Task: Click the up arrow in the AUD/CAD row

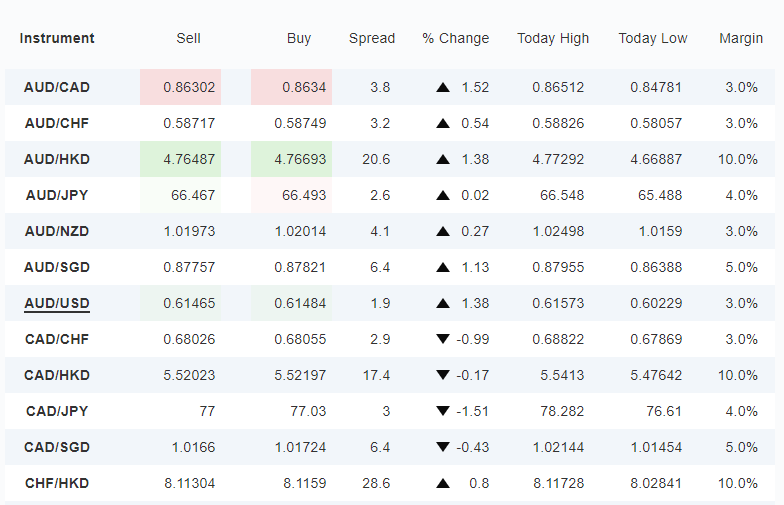Action: [442, 88]
